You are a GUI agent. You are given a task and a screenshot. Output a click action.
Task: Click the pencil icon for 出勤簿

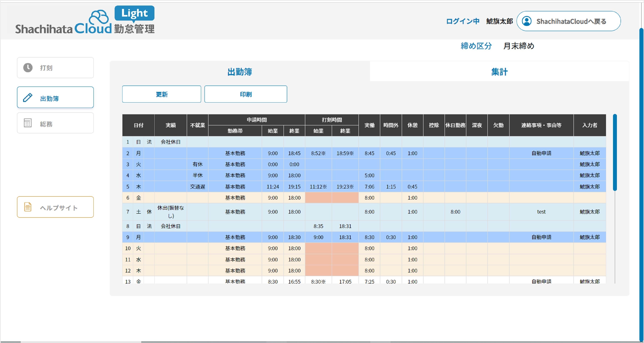point(28,97)
